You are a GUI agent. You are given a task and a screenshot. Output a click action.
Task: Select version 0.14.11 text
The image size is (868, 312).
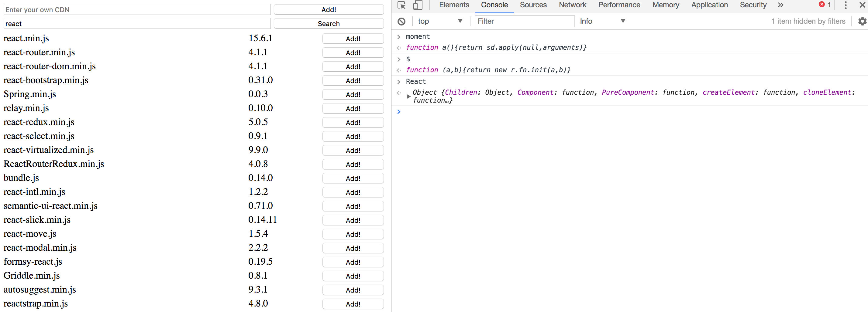pyautogui.click(x=263, y=219)
